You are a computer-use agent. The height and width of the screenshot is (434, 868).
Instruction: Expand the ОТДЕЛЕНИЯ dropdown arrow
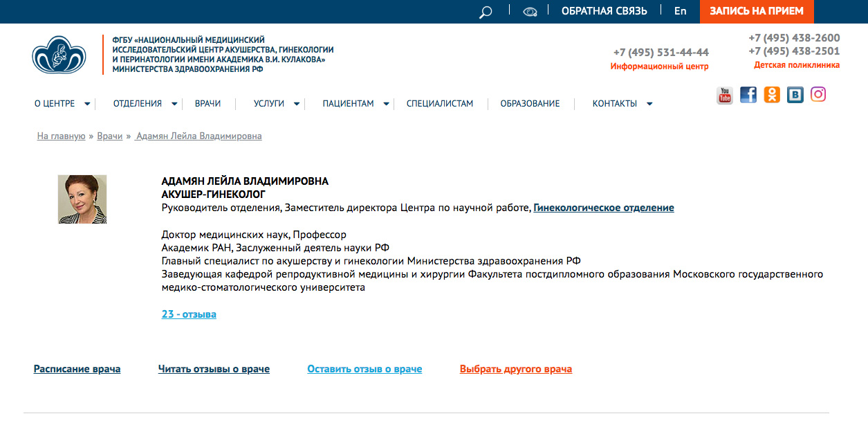pos(174,104)
